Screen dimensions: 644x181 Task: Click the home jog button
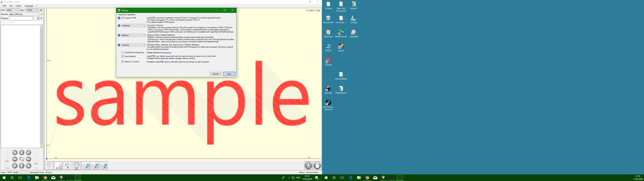pos(22,159)
